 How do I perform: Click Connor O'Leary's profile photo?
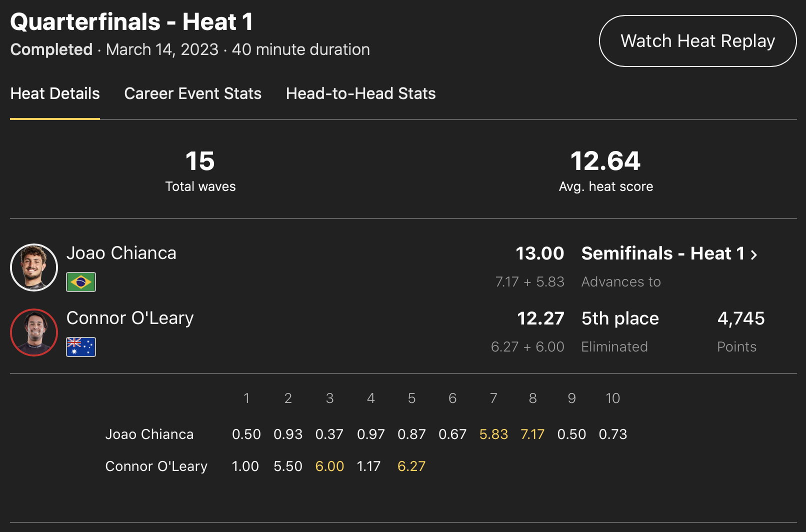[x=34, y=332]
